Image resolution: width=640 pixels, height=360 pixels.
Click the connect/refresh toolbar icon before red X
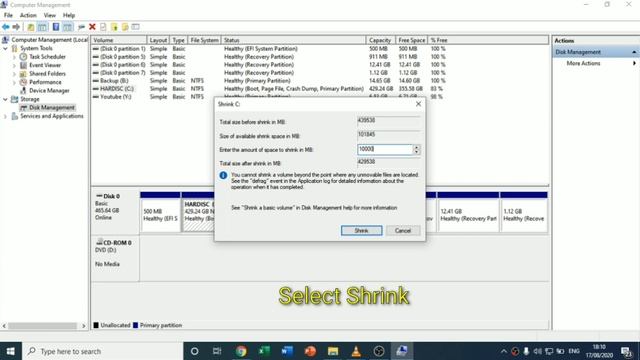pos(82,27)
